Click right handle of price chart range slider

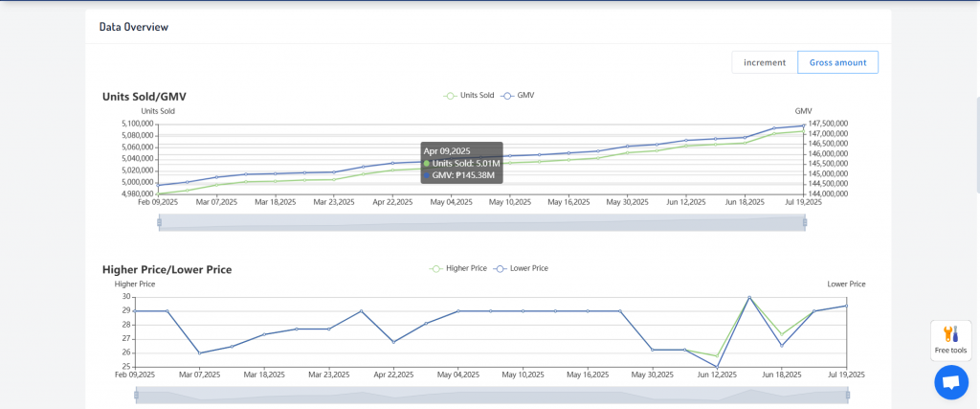(848, 395)
